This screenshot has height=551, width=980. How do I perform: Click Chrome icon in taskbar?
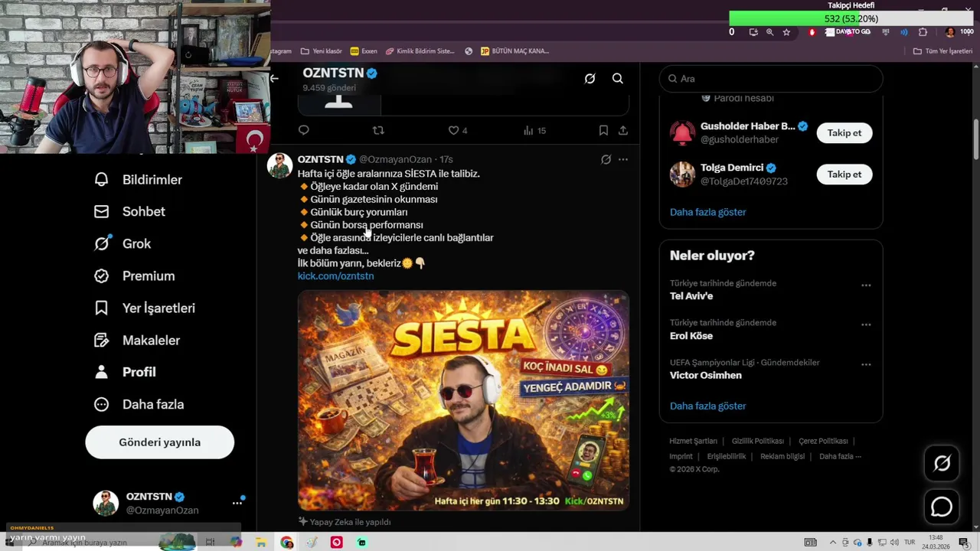point(287,543)
